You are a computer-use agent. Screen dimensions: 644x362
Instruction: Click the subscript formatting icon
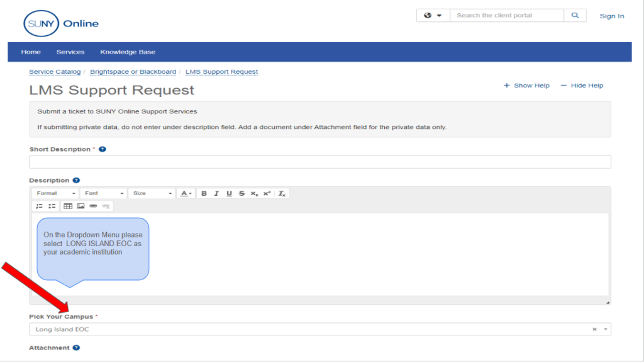(x=254, y=193)
